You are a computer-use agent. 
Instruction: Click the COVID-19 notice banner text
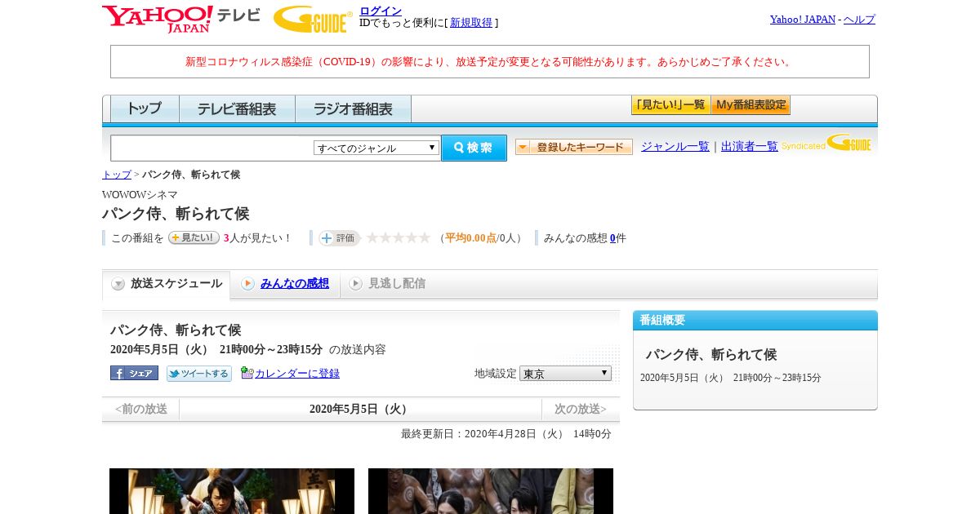click(490, 61)
